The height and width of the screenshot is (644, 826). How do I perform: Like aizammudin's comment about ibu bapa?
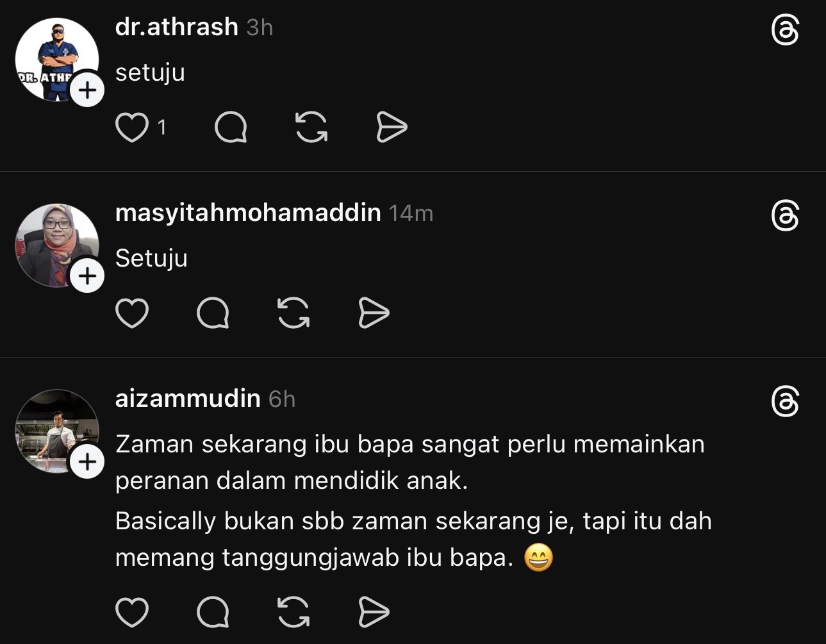click(132, 612)
